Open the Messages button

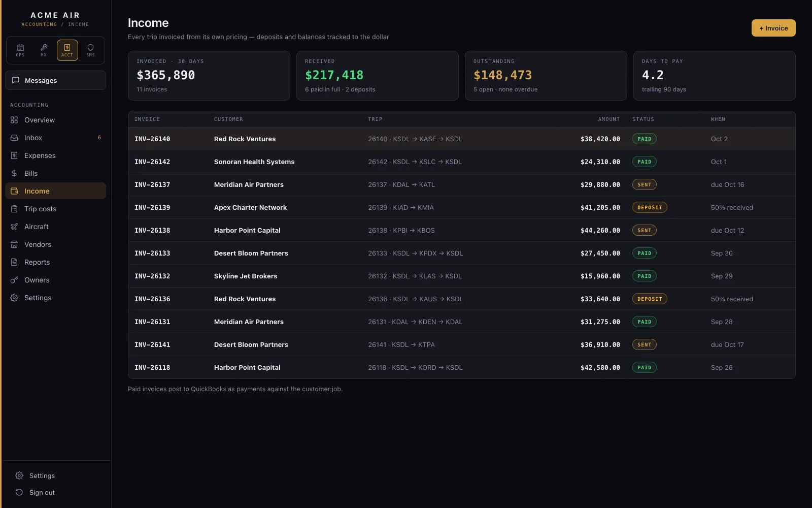[55, 80]
